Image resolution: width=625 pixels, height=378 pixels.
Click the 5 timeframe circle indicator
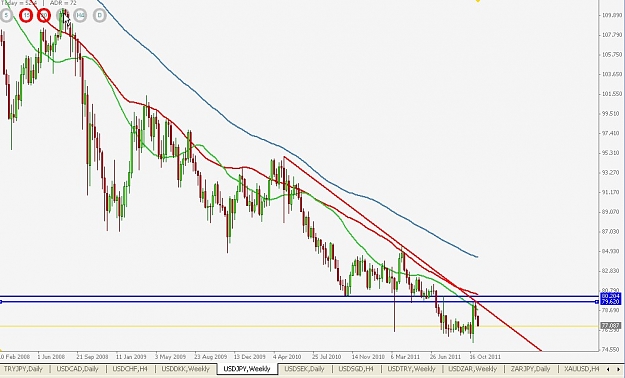(x=6, y=16)
